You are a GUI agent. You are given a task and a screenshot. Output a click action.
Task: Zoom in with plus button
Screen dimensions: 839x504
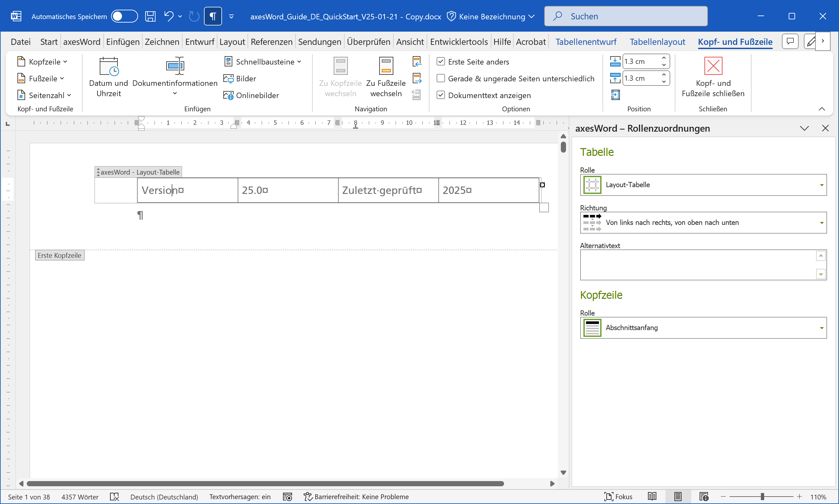[x=799, y=497]
